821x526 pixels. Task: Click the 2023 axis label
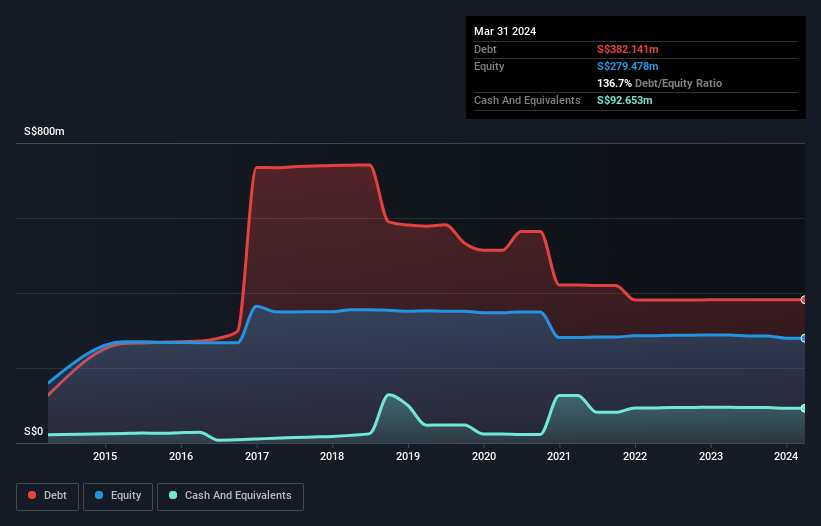point(711,456)
